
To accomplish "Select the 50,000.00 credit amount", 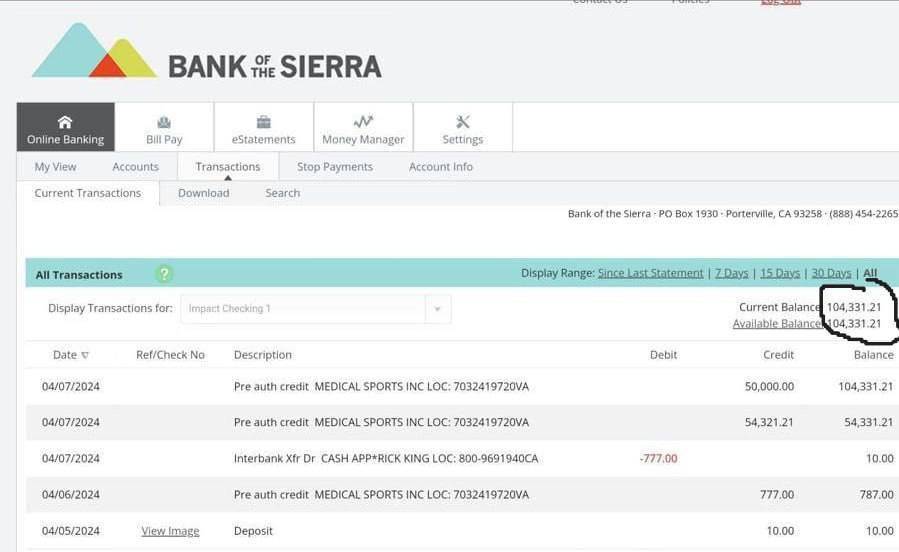I will [x=769, y=387].
